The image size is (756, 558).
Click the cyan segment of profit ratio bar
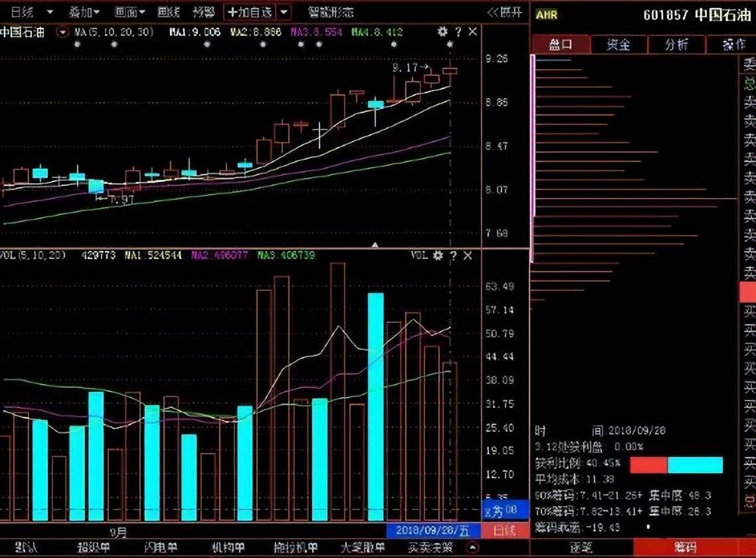pos(696,465)
